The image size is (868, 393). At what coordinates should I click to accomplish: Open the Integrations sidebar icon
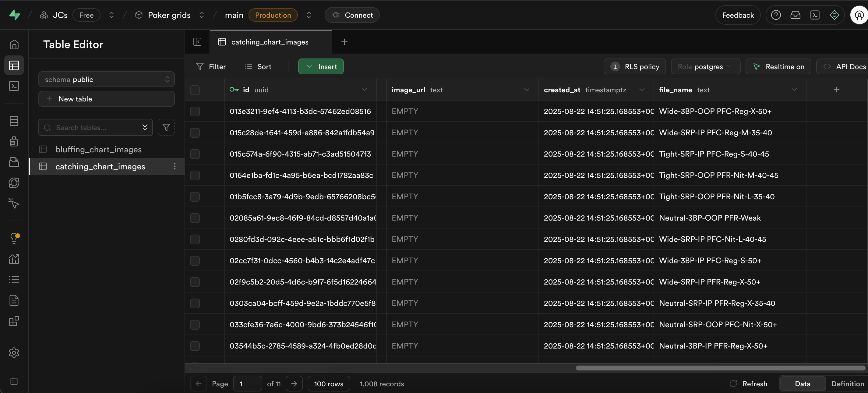click(14, 321)
